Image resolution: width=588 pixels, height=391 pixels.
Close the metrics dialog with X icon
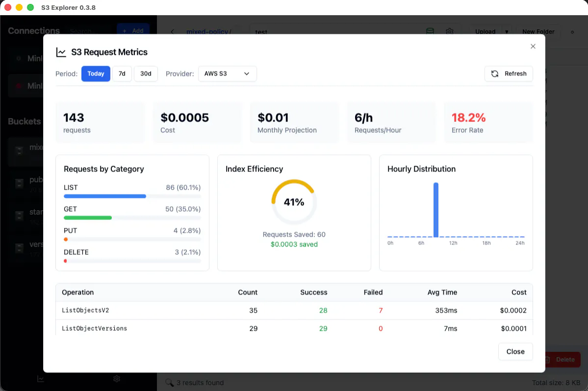[x=533, y=47]
